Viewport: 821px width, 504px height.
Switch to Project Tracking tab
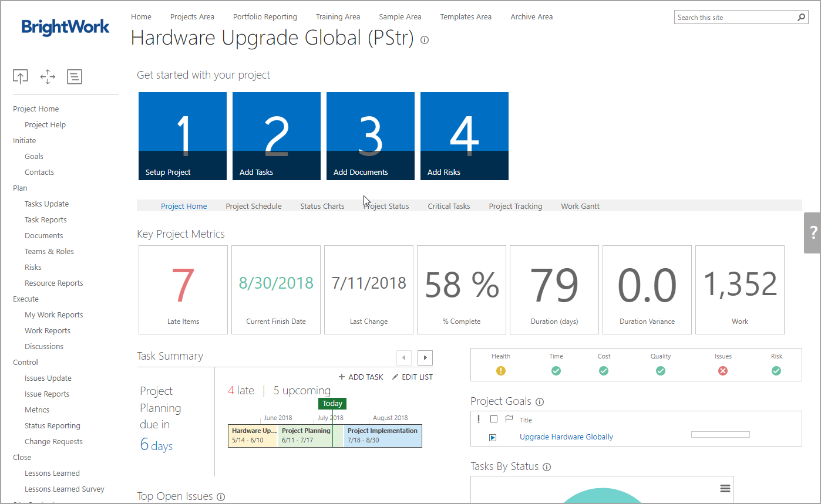[x=516, y=206]
